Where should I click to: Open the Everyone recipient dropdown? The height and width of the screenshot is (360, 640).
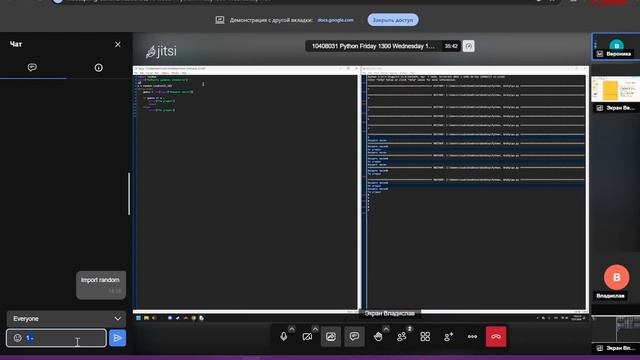[66, 319]
